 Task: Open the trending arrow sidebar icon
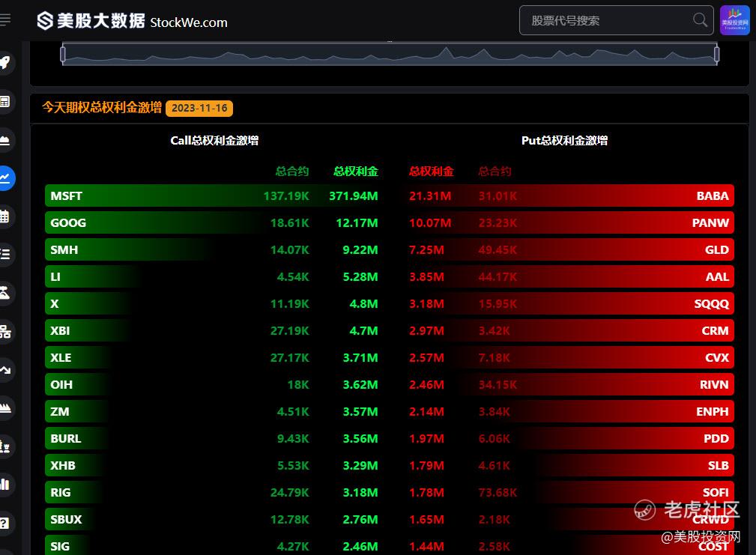(x=4, y=369)
